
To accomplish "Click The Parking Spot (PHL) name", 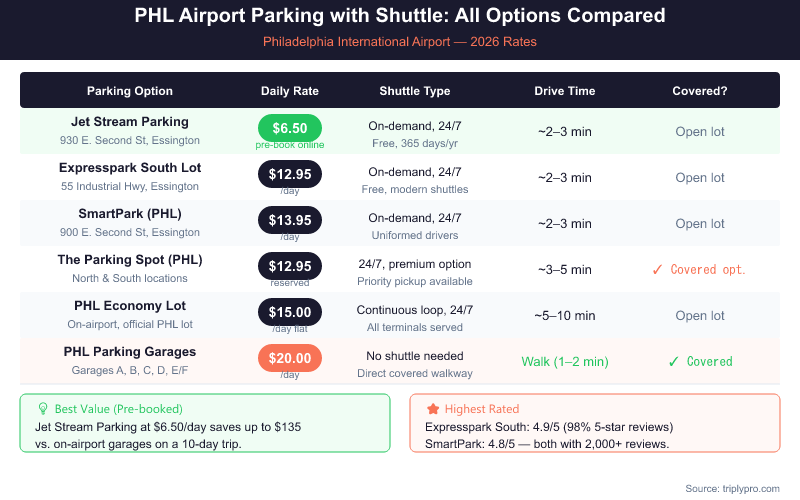I will pos(130,260).
